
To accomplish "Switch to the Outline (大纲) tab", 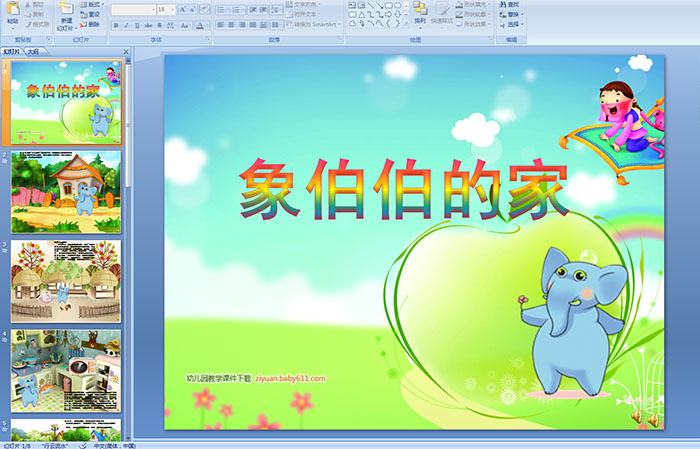I will (34, 51).
